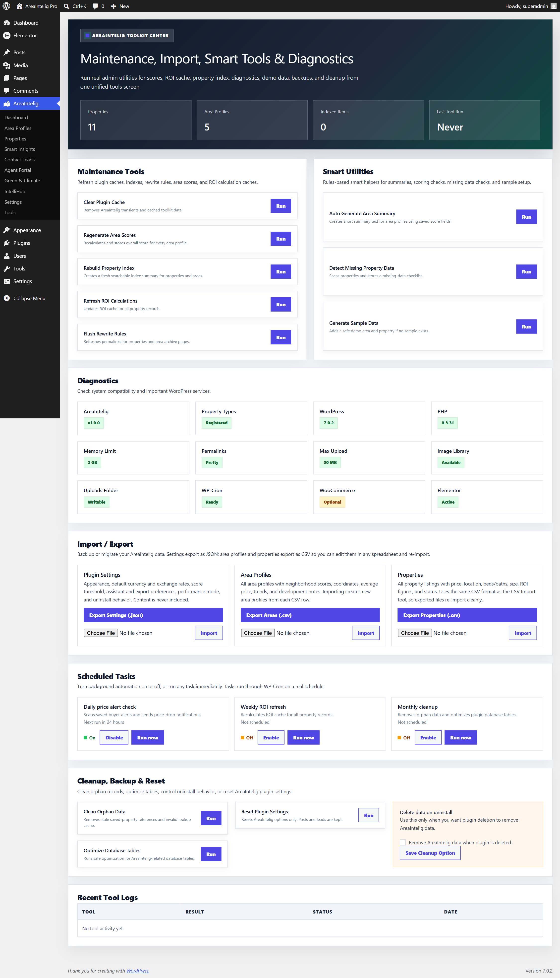This screenshot has height=978, width=560.
Task: Open the AreaIntelig Settings submenu item
Action: (x=13, y=202)
